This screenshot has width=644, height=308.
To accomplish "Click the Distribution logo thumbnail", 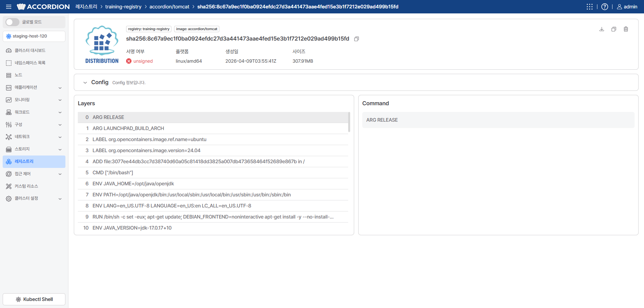I will [x=102, y=44].
